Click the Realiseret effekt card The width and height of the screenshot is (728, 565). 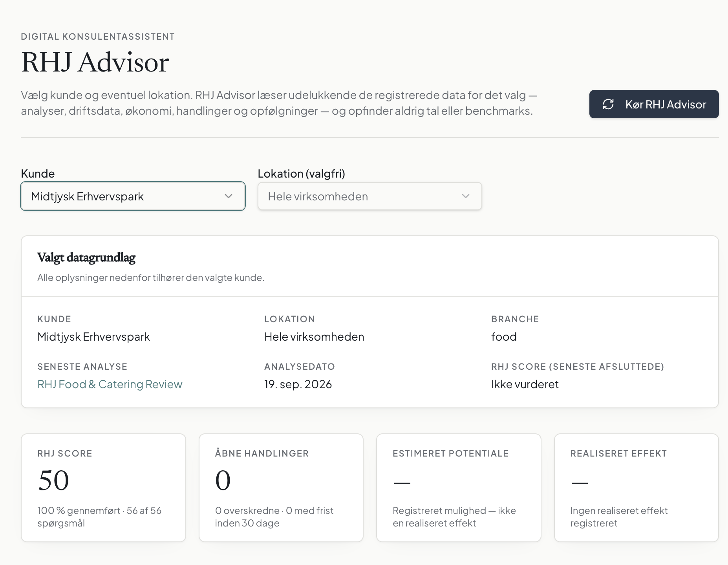pos(636,488)
